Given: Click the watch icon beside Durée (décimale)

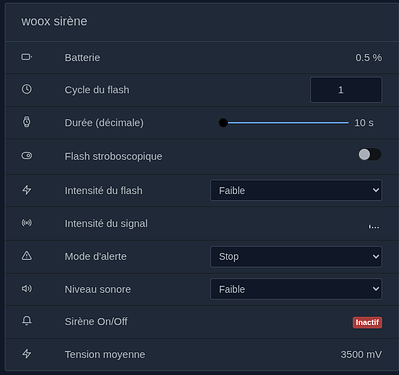Looking at the screenshot, I should (27, 122).
